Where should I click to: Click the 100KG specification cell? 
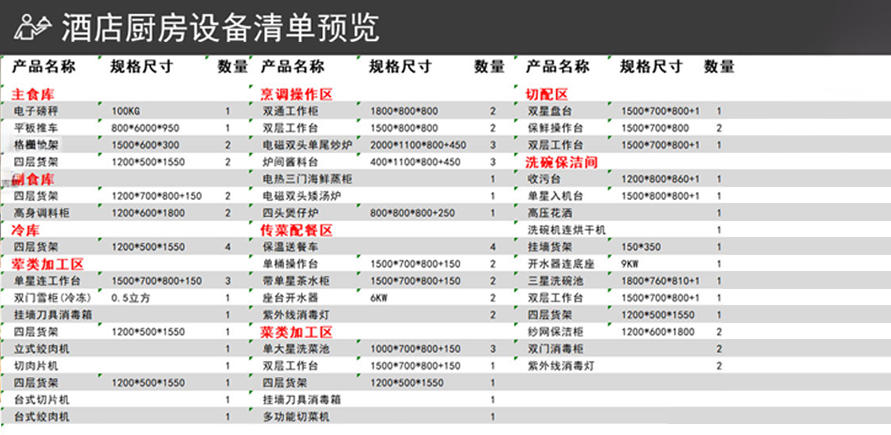pyautogui.click(x=127, y=111)
